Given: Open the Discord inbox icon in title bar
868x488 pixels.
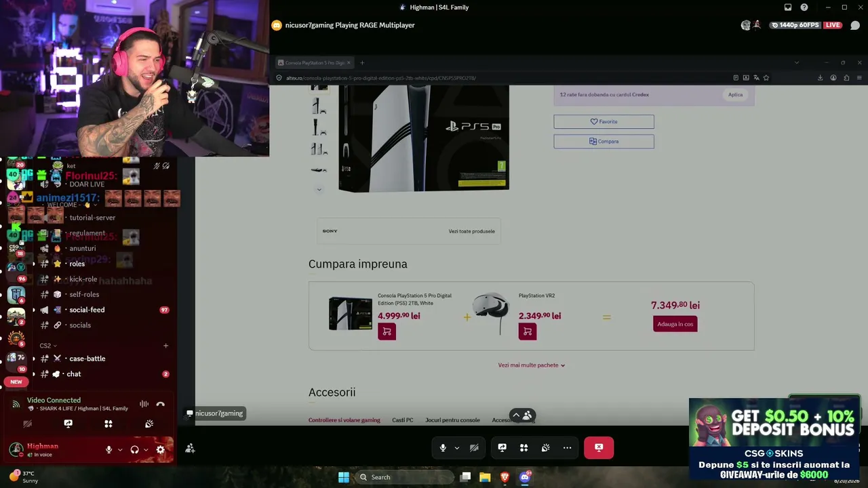Looking at the screenshot, I should click(x=788, y=7).
